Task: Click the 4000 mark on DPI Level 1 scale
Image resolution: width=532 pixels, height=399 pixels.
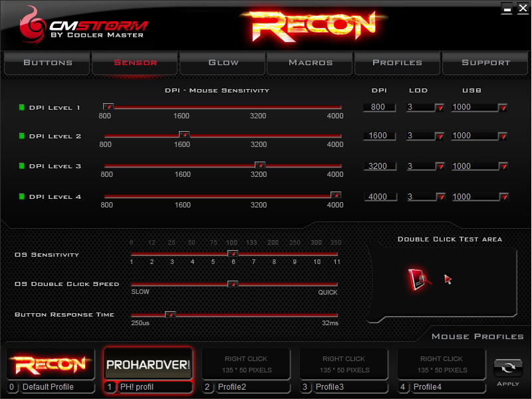Action: click(x=335, y=116)
